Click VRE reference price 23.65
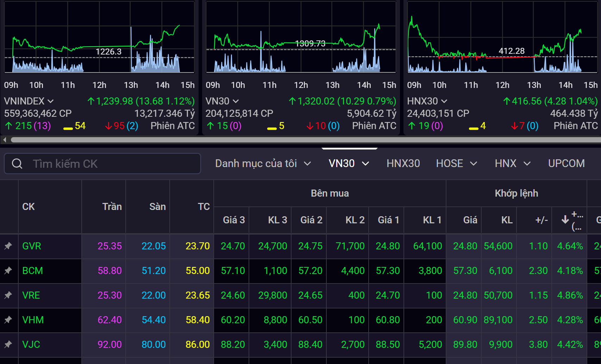Viewport: 601px width, 364px height. coord(198,295)
